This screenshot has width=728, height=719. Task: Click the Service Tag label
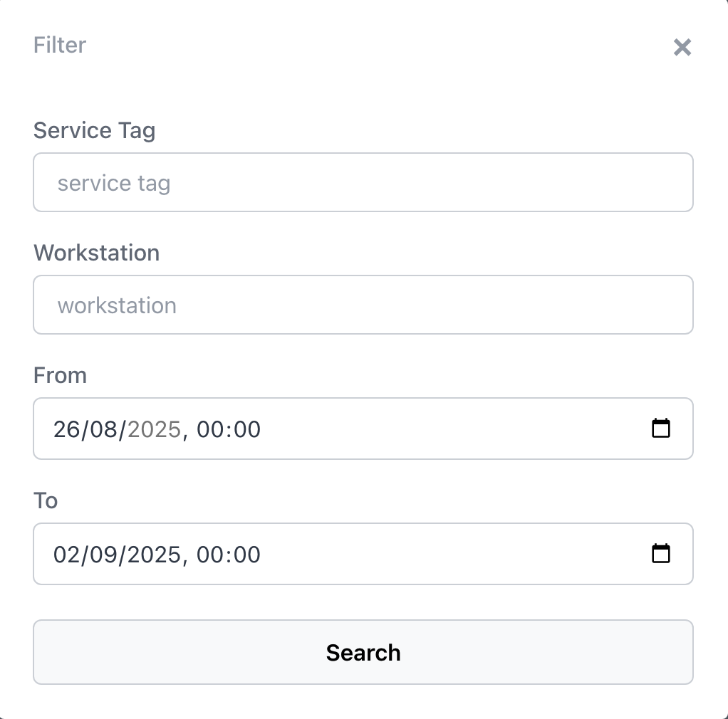pyautogui.click(x=94, y=130)
